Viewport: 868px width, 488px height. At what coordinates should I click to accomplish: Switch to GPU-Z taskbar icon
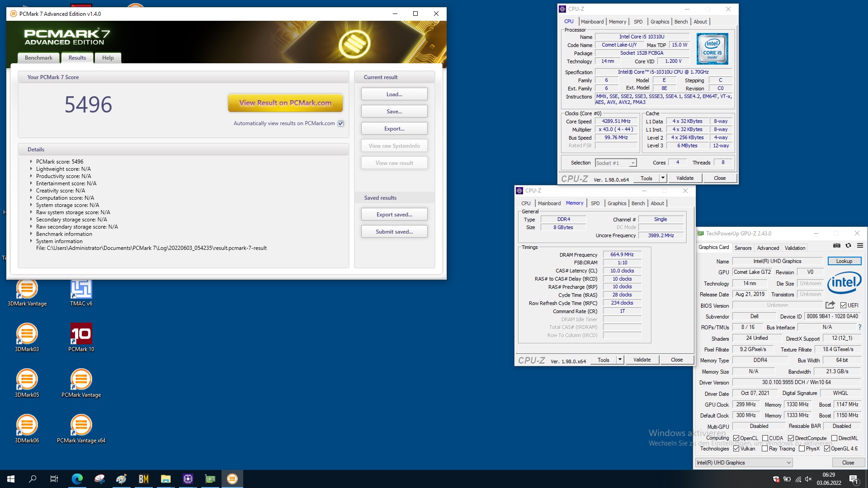click(210, 479)
